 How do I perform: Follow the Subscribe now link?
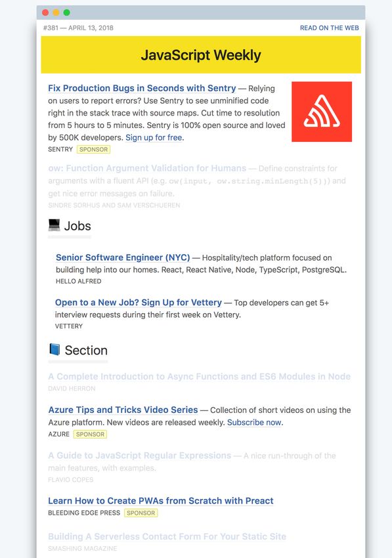tap(255, 422)
